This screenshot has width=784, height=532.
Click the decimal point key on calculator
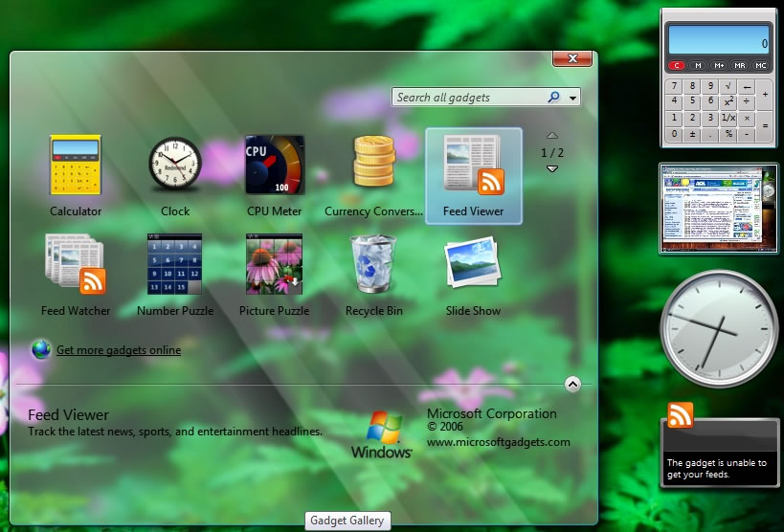(x=710, y=134)
